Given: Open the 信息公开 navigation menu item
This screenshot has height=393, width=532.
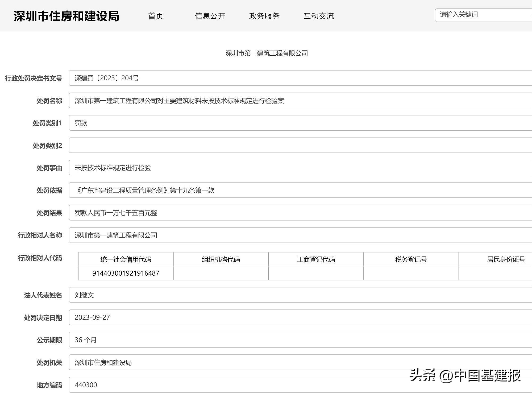Looking at the screenshot, I should pyautogui.click(x=210, y=16).
